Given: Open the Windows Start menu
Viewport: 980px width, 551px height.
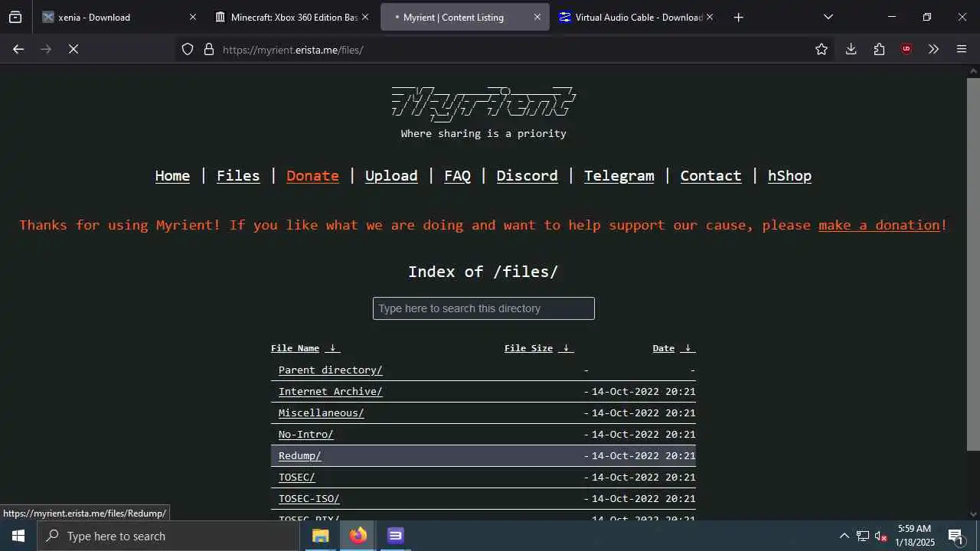Looking at the screenshot, I should [18, 536].
